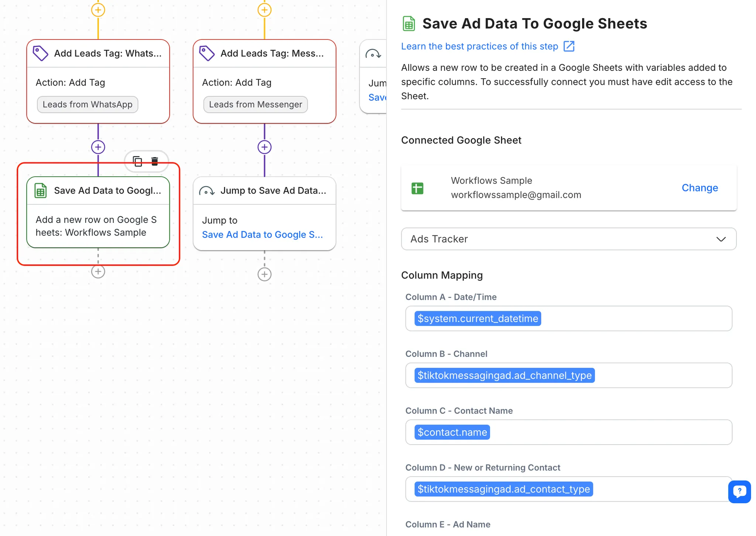Click the duplicate step icon
Viewport: 756px width, 536px height.
137,161
